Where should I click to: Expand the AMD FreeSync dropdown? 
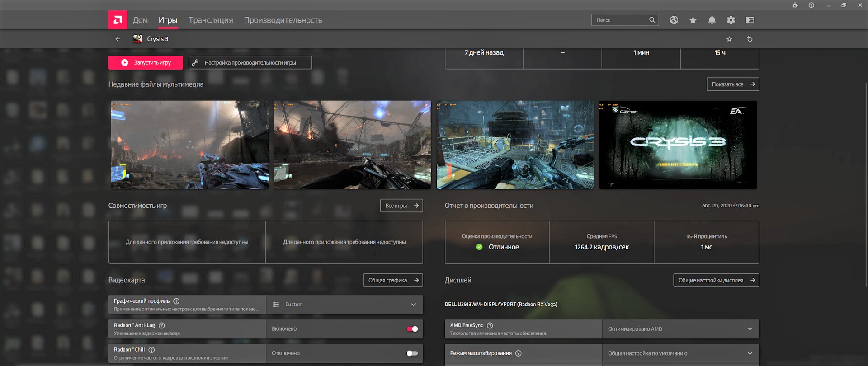[680, 329]
